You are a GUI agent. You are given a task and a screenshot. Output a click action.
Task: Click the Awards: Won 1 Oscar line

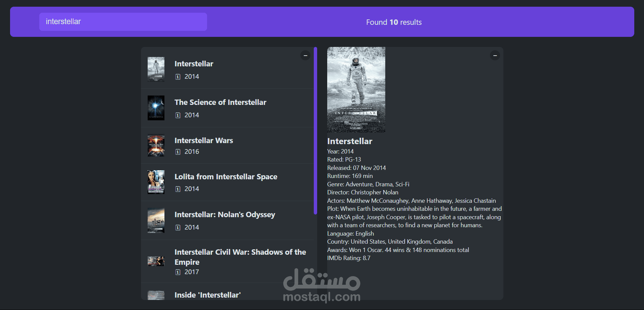coord(398,250)
